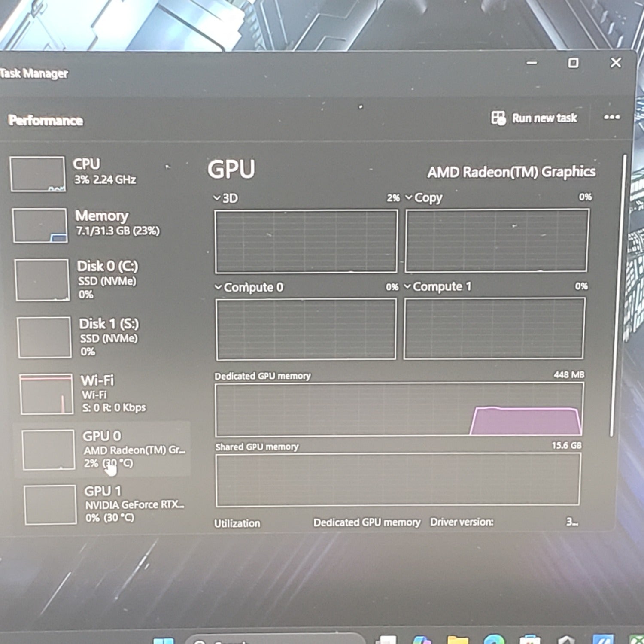This screenshot has width=644, height=644.
Task: Click the Dedicated GPU memory usage graph
Action: tap(399, 410)
